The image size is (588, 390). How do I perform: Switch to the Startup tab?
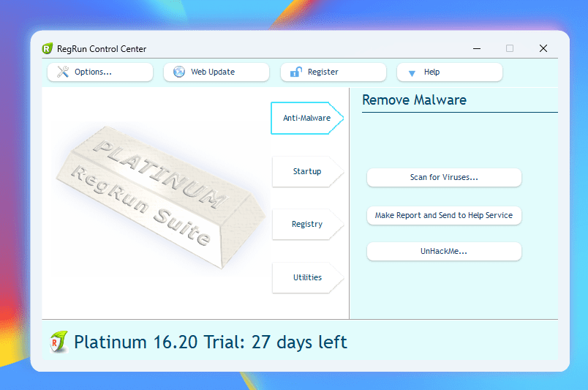[306, 171]
